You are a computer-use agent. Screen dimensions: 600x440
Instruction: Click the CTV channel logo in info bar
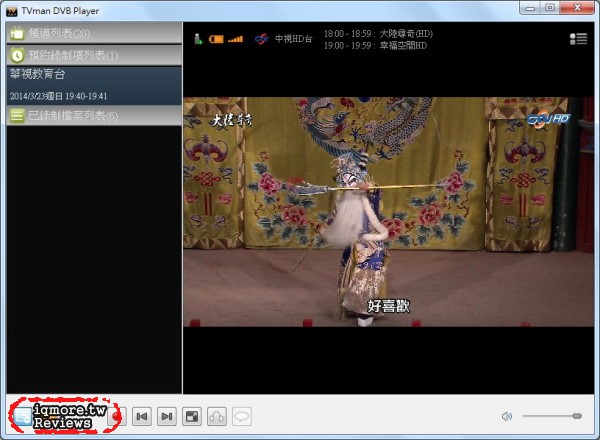point(262,39)
